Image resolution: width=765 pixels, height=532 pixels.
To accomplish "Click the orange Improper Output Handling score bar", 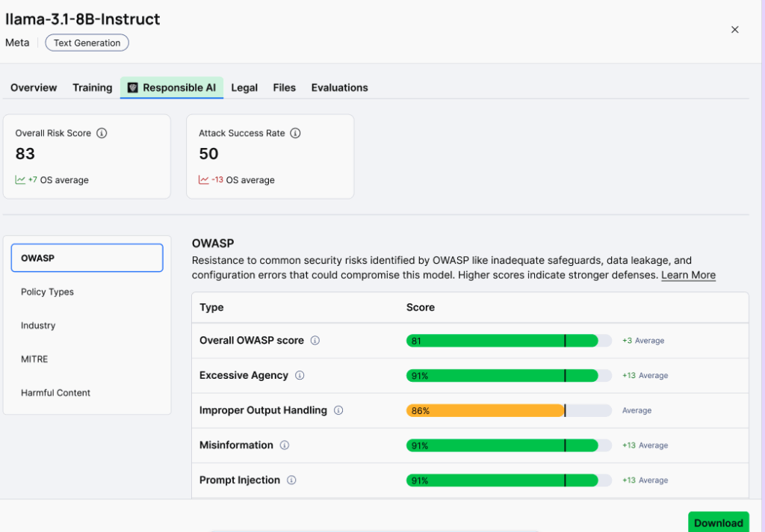I will pyautogui.click(x=485, y=410).
